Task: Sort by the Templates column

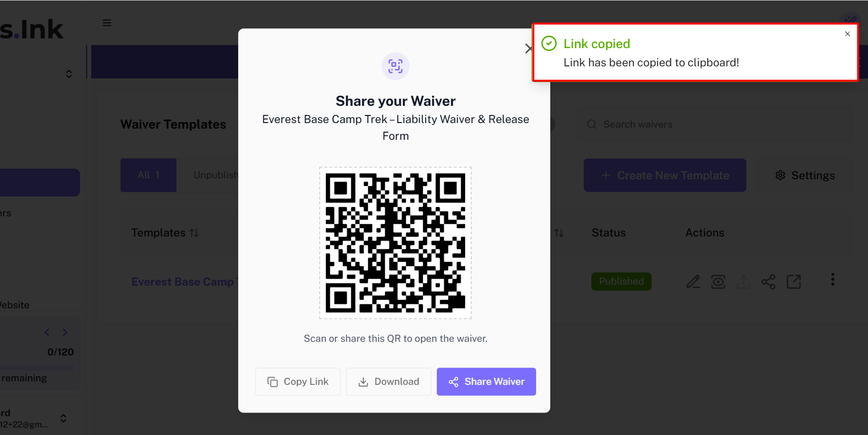Action: 165,233
